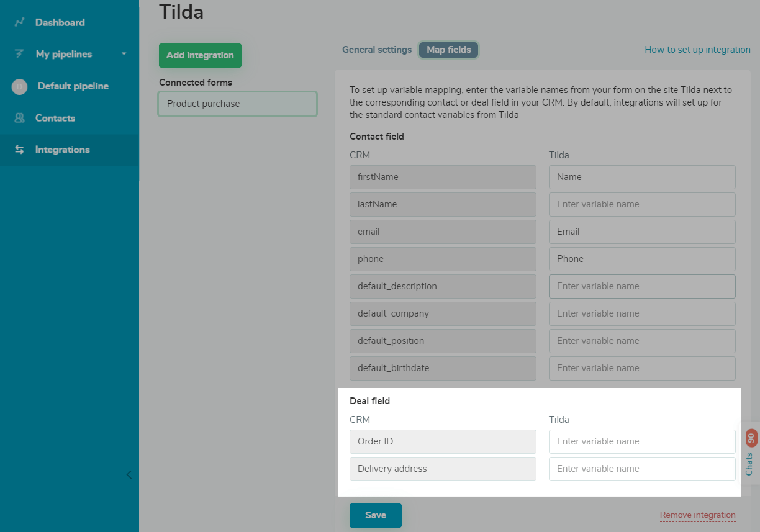Screen dimensions: 760x532
Task: Click the Tilda Email variable field
Action: pyautogui.click(x=642, y=232)
